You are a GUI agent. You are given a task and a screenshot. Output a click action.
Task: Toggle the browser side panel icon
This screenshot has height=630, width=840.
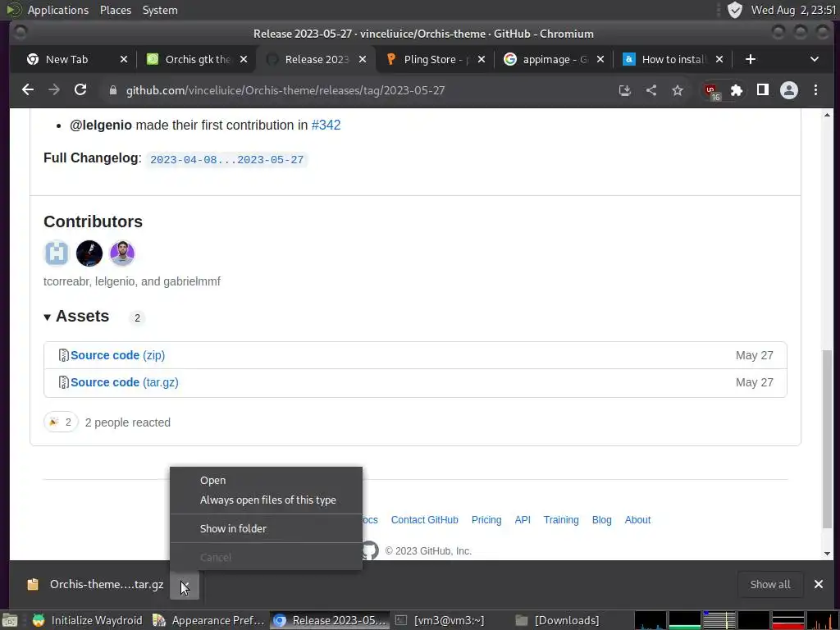763,90
